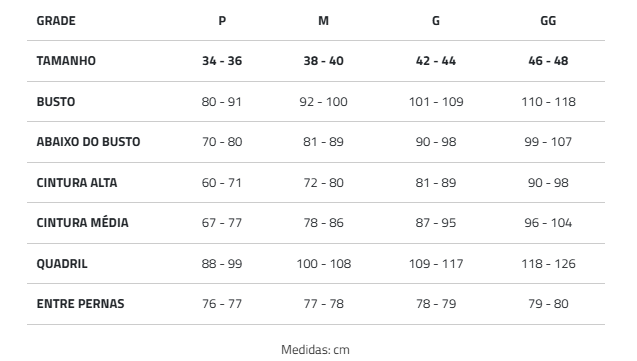The height and width of the screenshot is (361, 637).
Task: Click the CINTURA MÉDIA row label
Action: click(82, 223)
